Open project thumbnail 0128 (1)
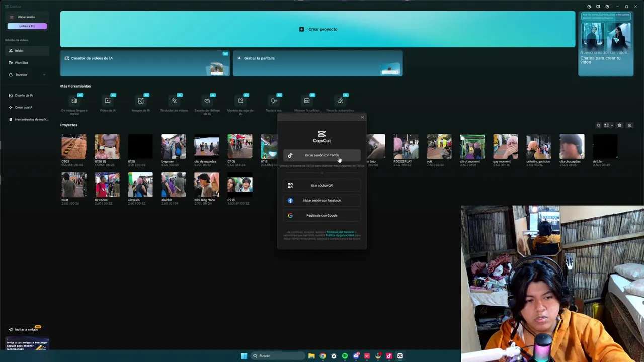644x362 pixels. pyautogui.click(x=107, y=146)
